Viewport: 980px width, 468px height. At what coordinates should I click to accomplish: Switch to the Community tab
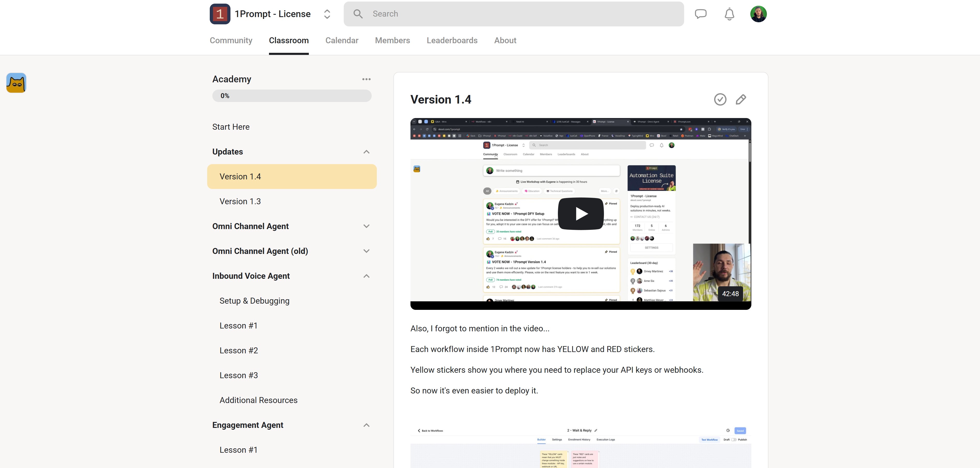(x=231, y=40)
